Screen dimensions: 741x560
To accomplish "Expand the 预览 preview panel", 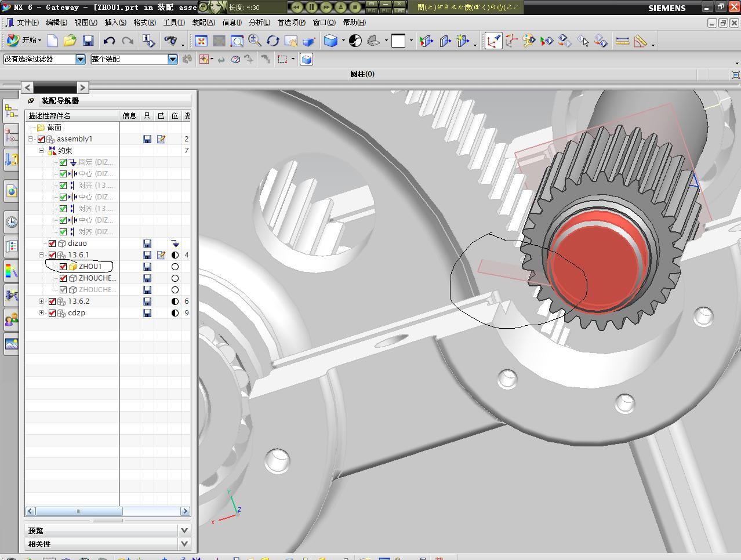I will (184, 530).
